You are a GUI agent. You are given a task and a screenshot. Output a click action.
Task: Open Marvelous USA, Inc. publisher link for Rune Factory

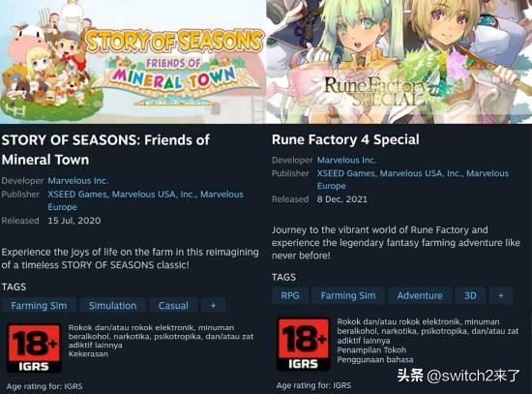(x=421, y=173)
